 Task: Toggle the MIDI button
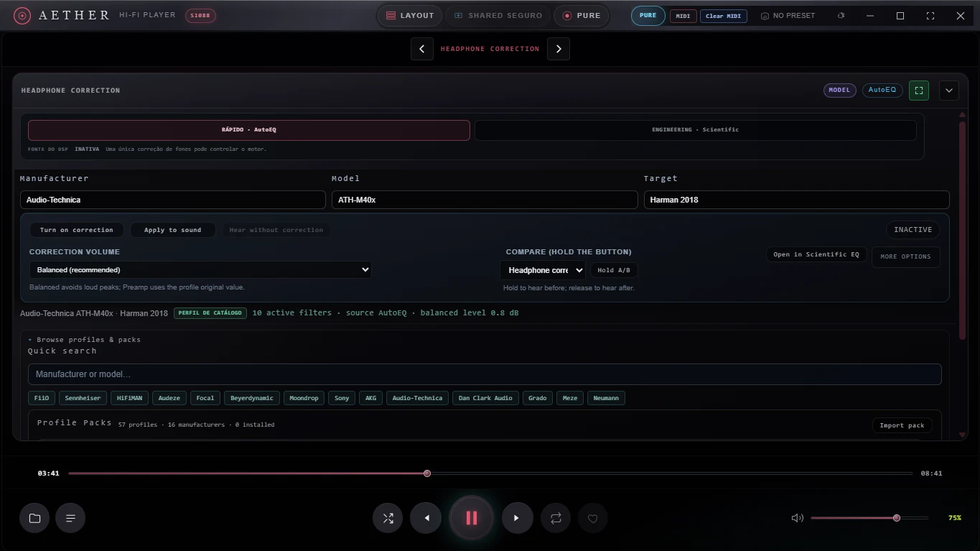pos(683,16)
